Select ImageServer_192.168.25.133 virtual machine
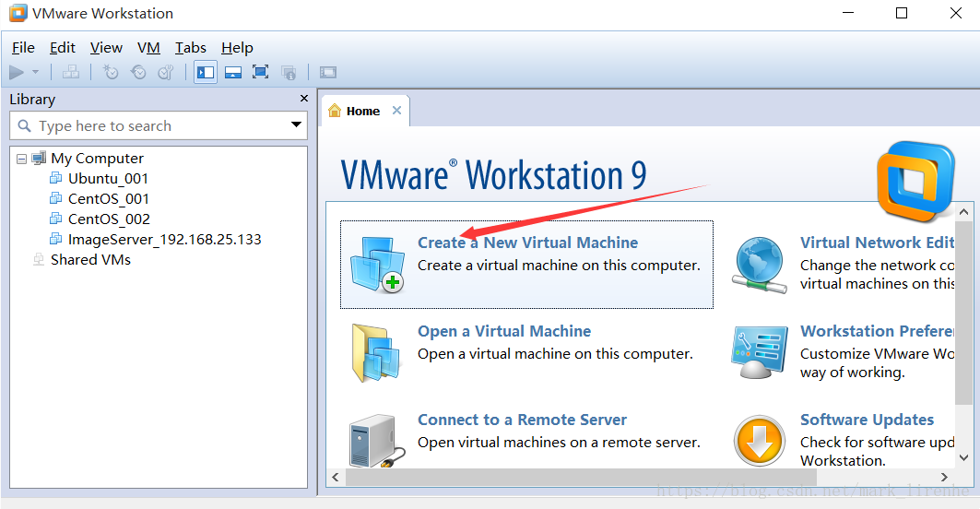This screenshot has height=509, width=980. pyautogui.click(x=164, y=240)
